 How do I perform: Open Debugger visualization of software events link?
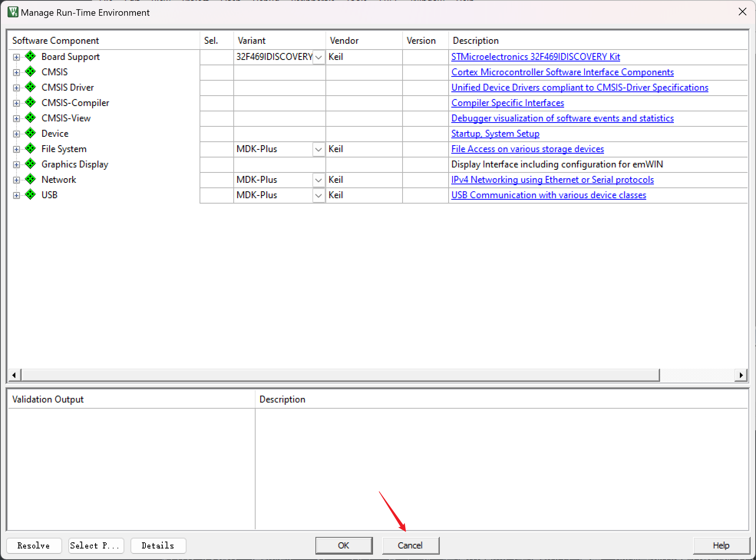click(562, 118)
